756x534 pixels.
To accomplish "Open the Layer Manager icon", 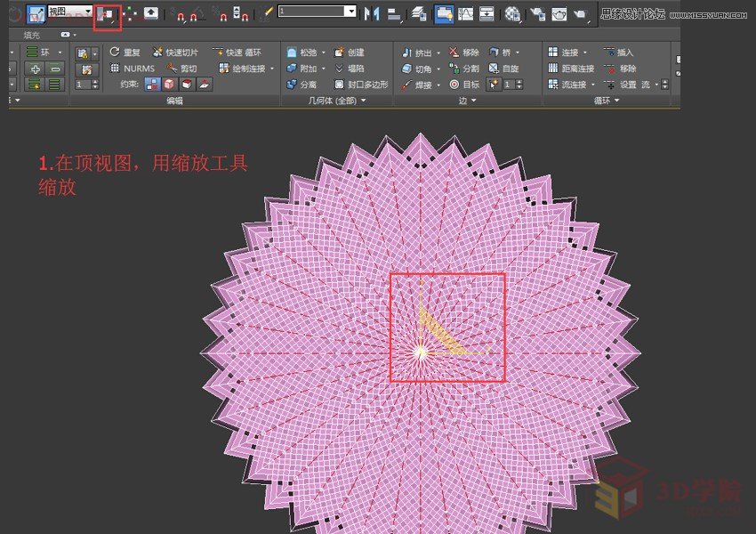I will 419,14.
